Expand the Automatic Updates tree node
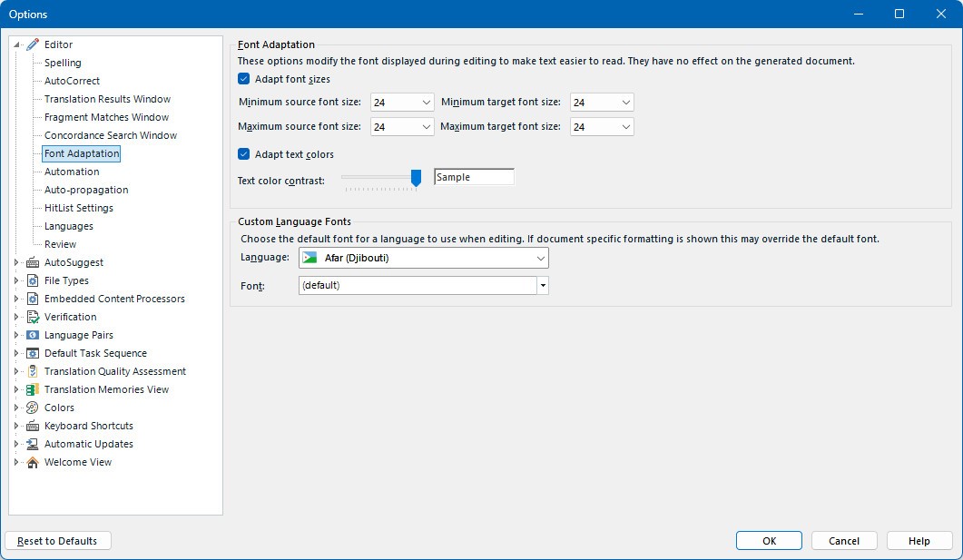 (16, 444)
